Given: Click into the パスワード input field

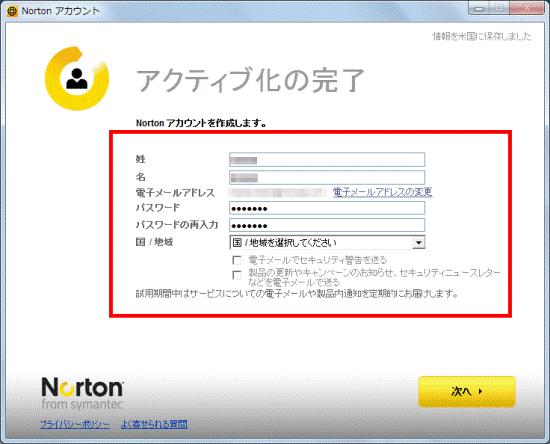Looking at the screenshot, I should tap(327, 208).
